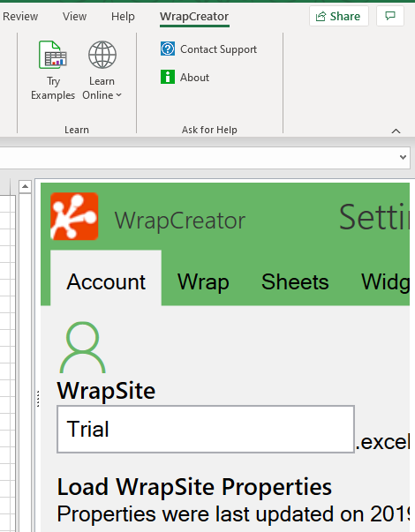Click the Contact Support question icon
Screen dimensions: 415x532
coord(168,49)
